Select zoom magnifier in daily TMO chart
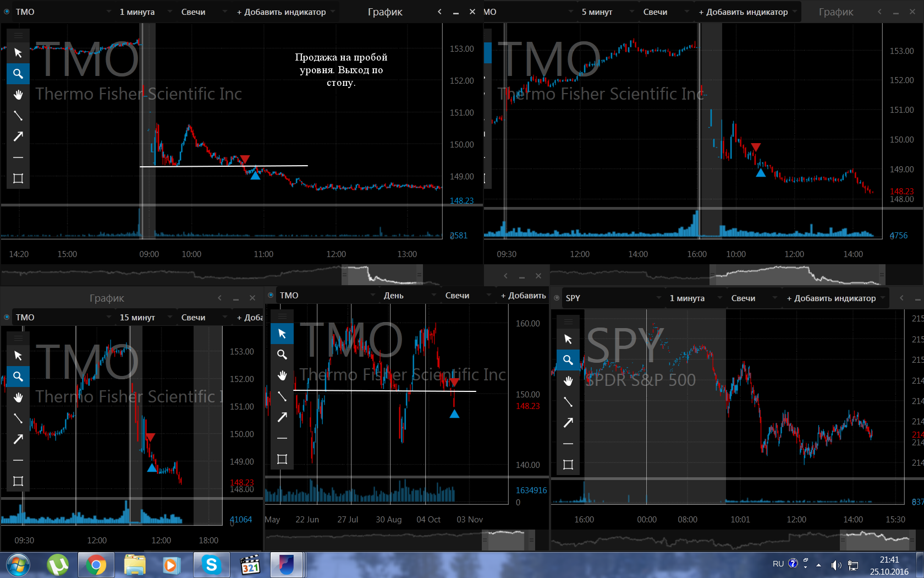The height and width of the screenshot is (578, 924). pyautogui.click(x=282, y=355)
